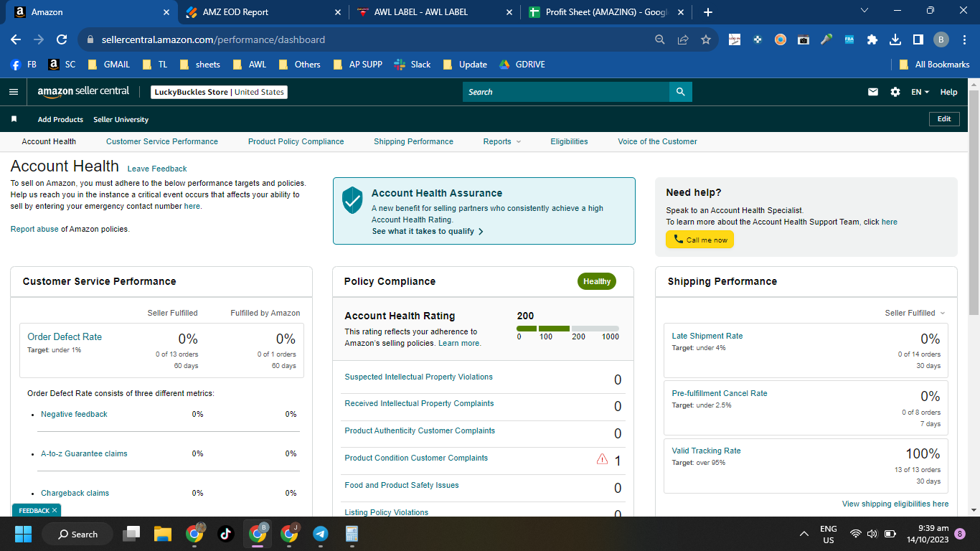The width and height of the screenshot is (980, 551).
Task: Click the microphone extension icon
Action: [x=826, y=39]
